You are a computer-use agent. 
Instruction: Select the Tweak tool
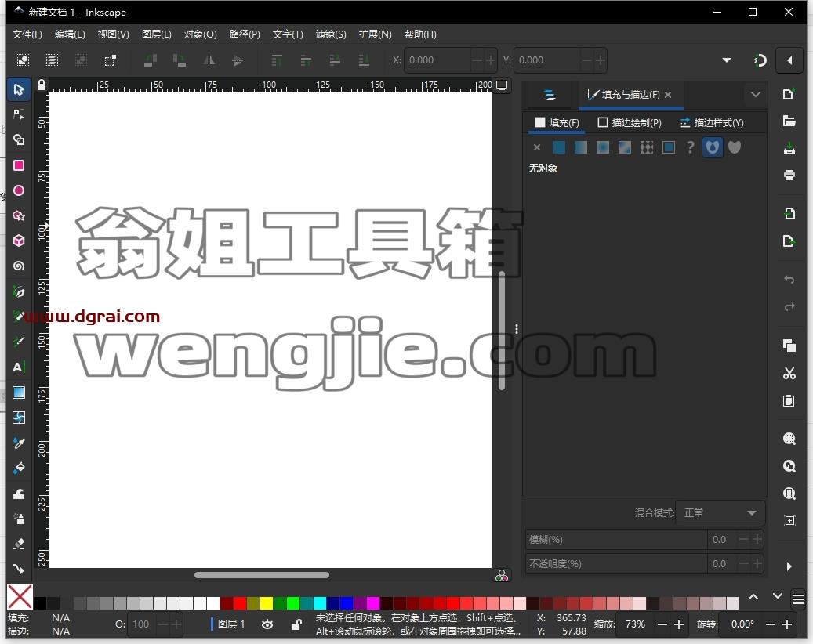pyautogui.click(x=19, y=494)
